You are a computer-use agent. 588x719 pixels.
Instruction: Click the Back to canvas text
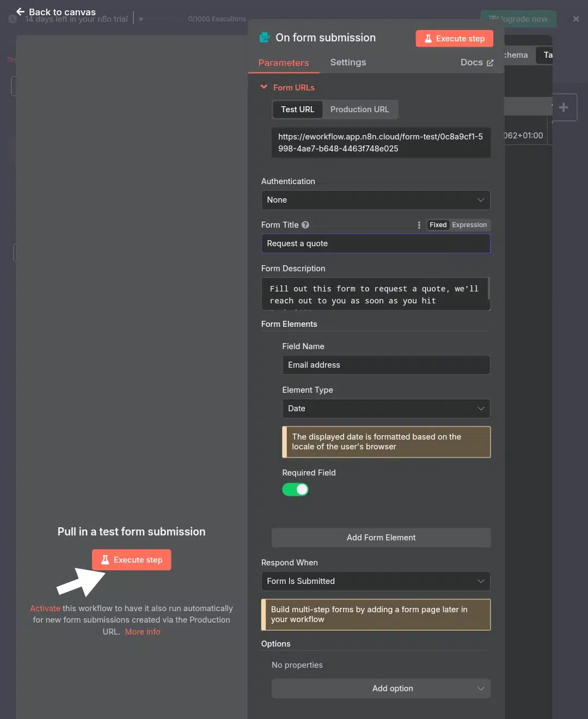coord(62,12)
